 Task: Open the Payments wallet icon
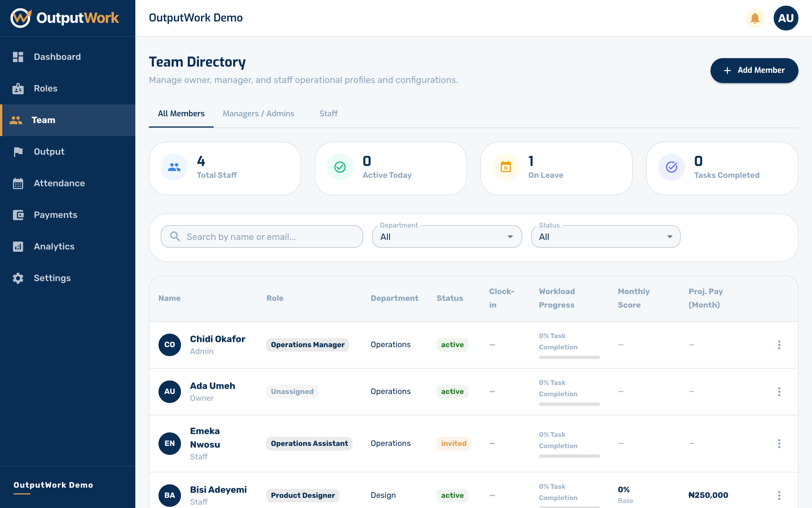pyautogui.click(x=18, y=215)
